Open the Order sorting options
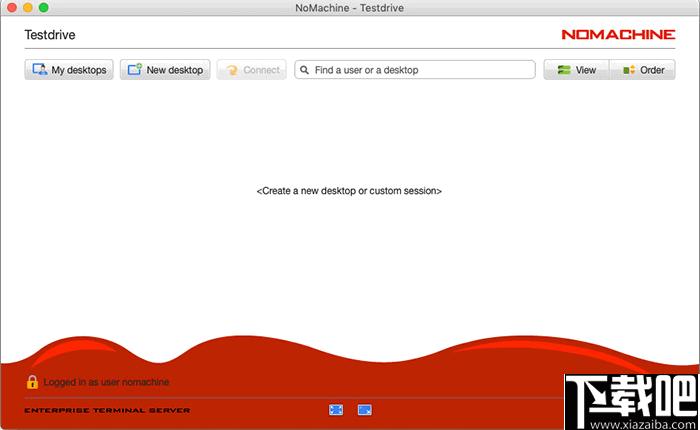The width and height of the screenshot is (700, 430). click(642, 70)
